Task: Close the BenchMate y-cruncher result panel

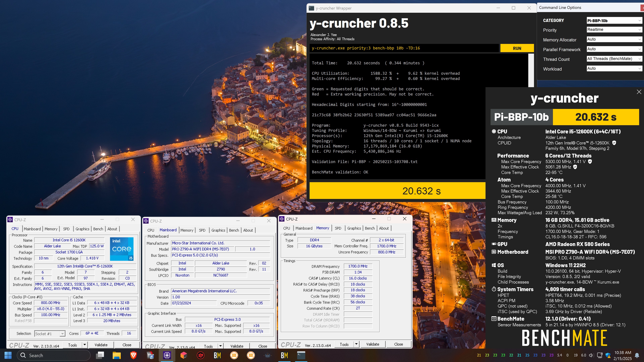Action: (x=639, y=92)
